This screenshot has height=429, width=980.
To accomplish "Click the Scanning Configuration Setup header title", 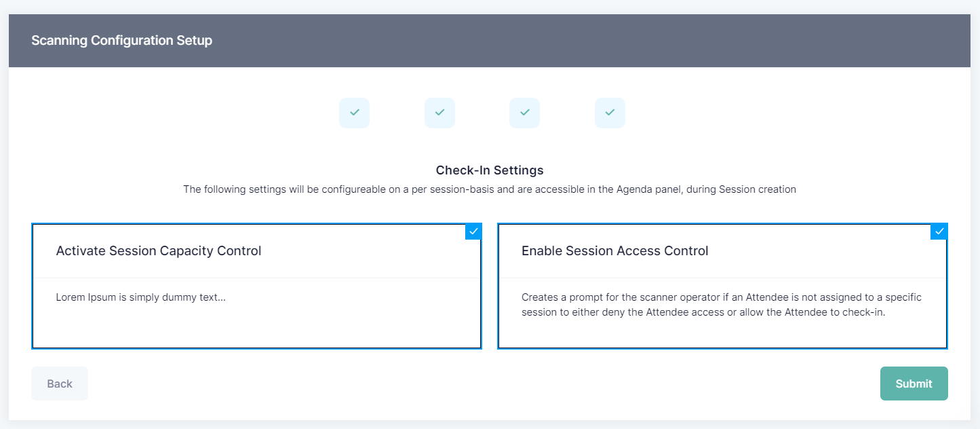I will tap(121, 41).
